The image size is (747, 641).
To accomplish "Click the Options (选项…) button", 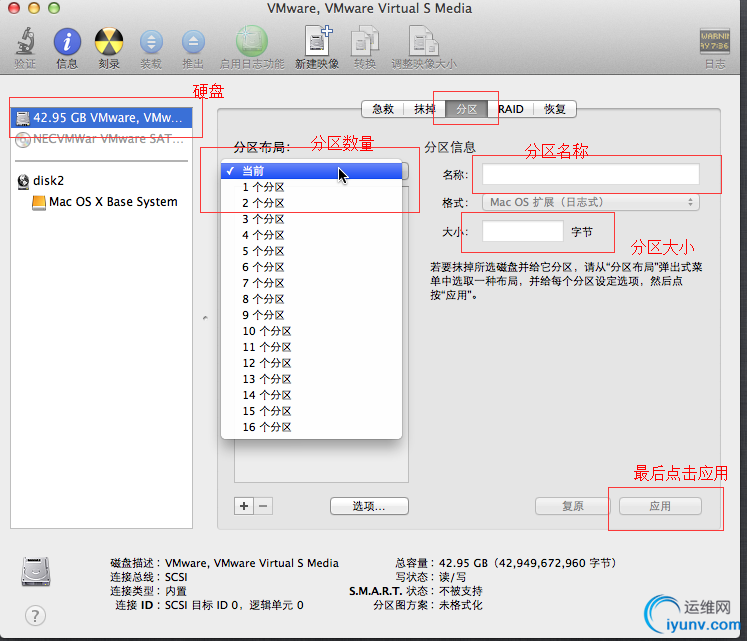I will click(369, 506).
